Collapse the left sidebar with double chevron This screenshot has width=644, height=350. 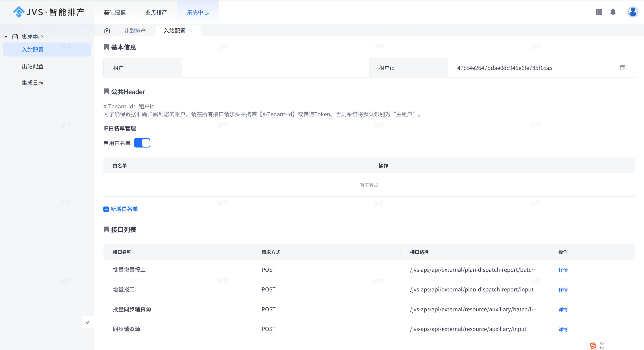pyautogui.click(x=87, y=322)
